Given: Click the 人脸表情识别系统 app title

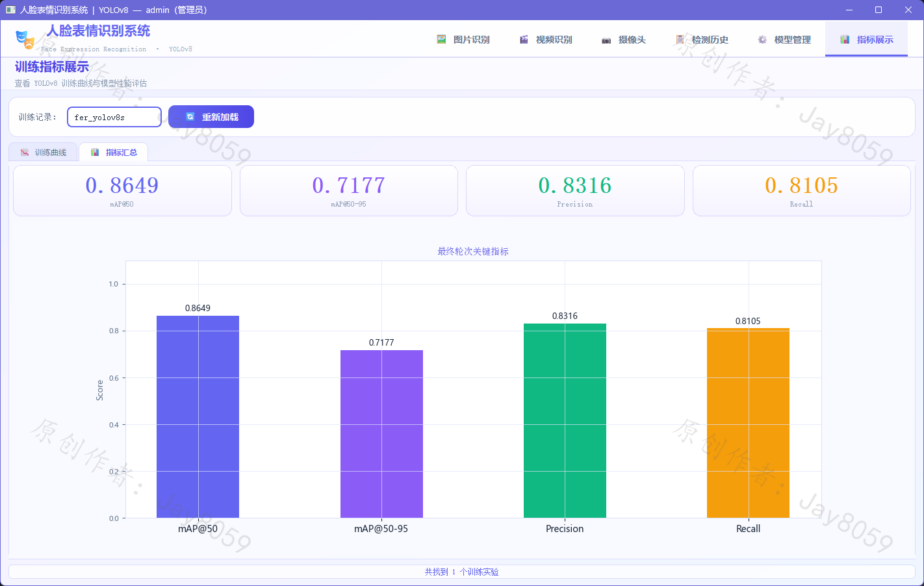Looking at the screenshot, I should pos(98,31).
